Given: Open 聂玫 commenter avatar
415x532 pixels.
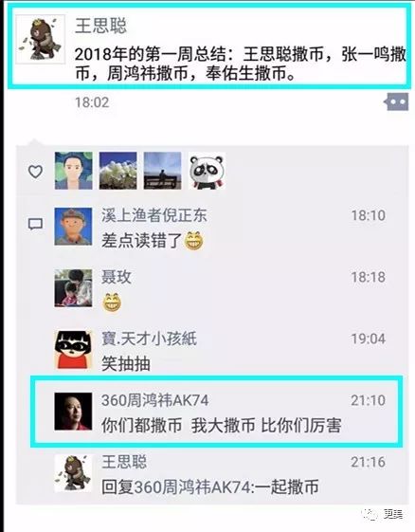Looking at the screenshot, I should (73, 288).
